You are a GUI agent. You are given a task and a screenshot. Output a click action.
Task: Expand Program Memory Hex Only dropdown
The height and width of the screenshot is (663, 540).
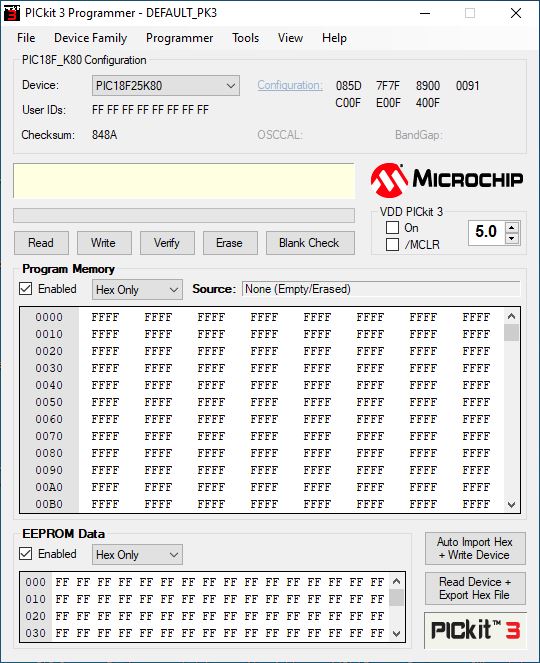(x=137, y=290)
